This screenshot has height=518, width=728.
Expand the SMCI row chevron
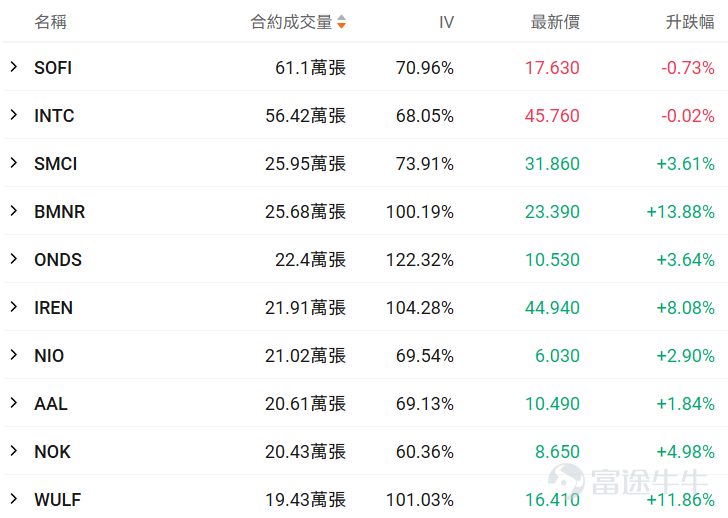14,163
